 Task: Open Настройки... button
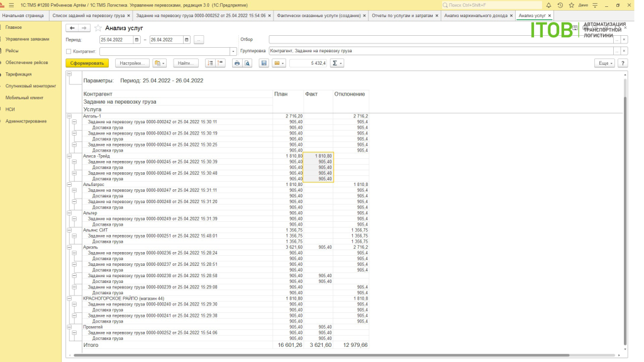pos(132,63)
